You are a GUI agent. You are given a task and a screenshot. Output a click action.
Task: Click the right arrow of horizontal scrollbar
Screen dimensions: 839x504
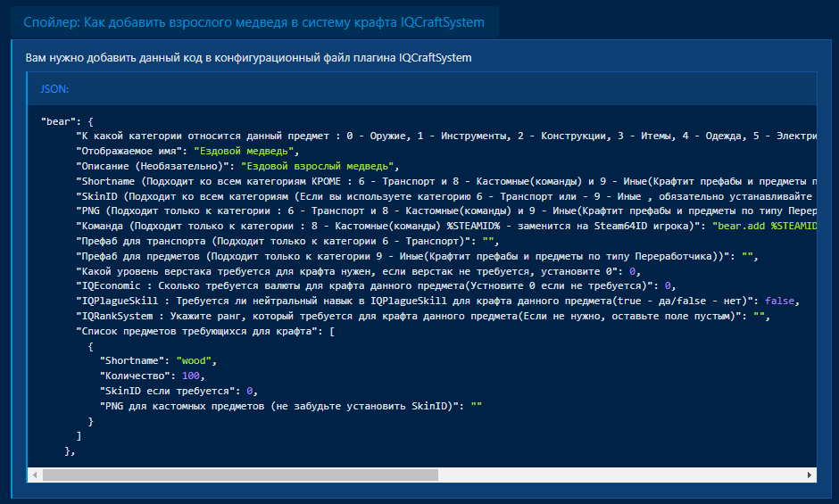(809, 475)
